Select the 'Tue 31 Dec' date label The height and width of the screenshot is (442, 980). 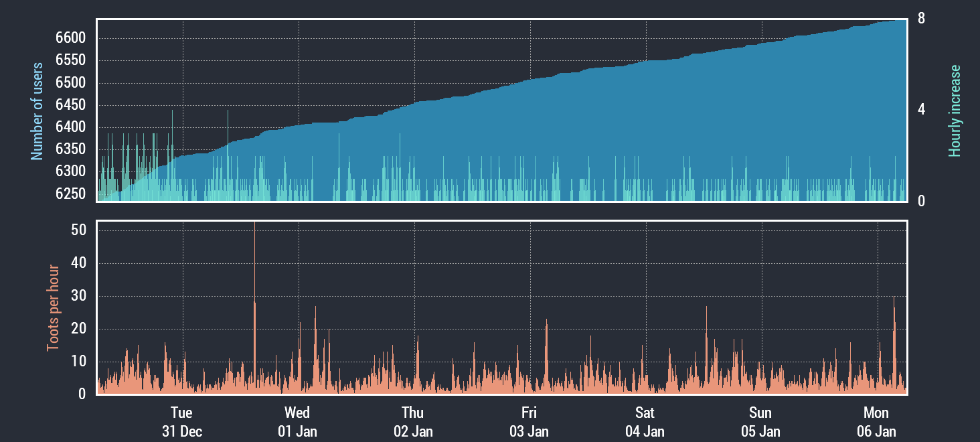click(181, 422)
